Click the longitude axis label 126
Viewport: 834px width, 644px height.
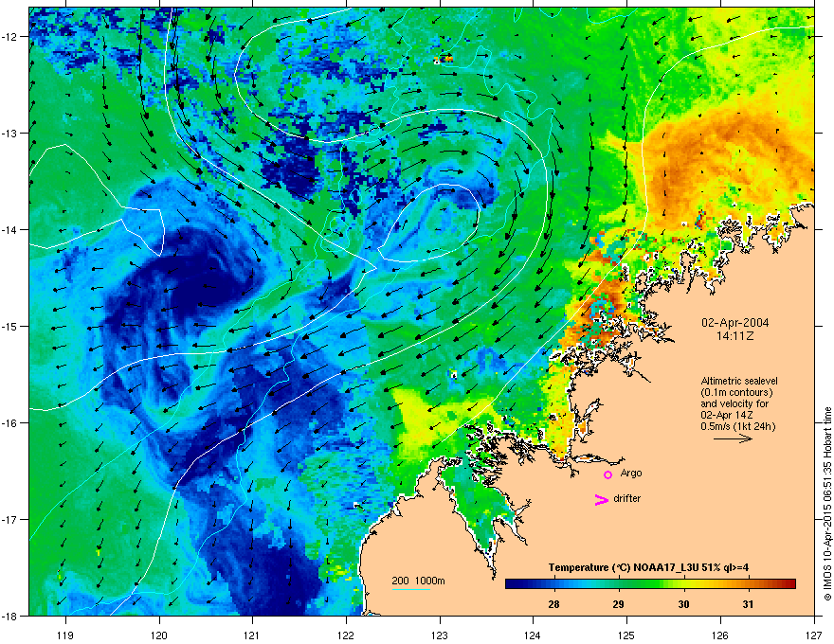pyautogui.click(x=719, y=635)
